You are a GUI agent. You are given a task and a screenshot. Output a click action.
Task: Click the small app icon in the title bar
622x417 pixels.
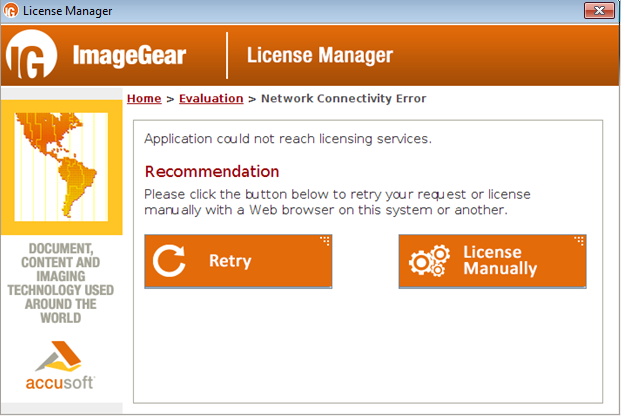pos(11,11)
